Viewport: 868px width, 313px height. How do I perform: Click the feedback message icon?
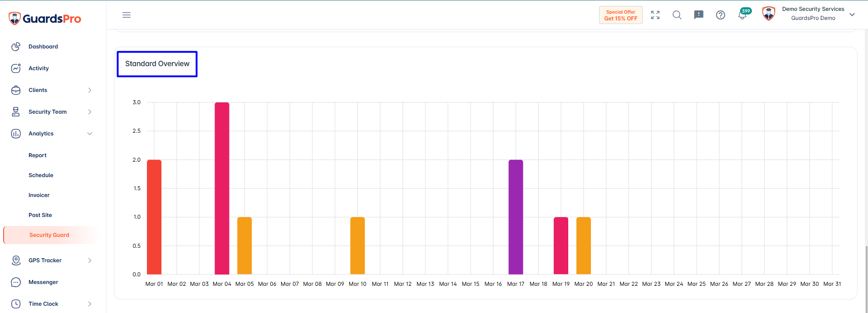(699, 15)
